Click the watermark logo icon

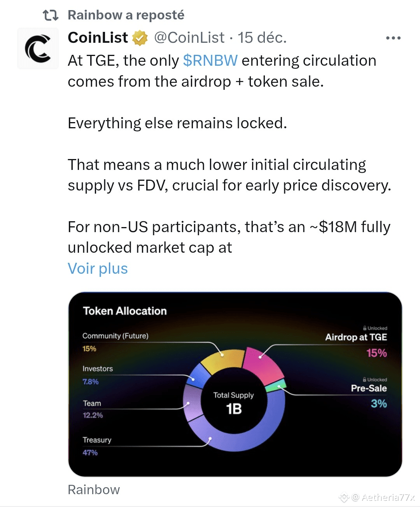pos(344,498)
